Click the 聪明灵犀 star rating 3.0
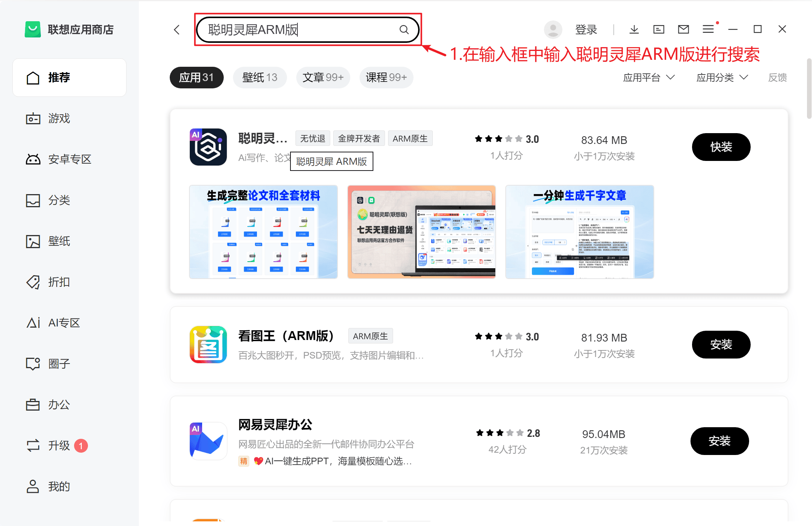 coord(507,139)
